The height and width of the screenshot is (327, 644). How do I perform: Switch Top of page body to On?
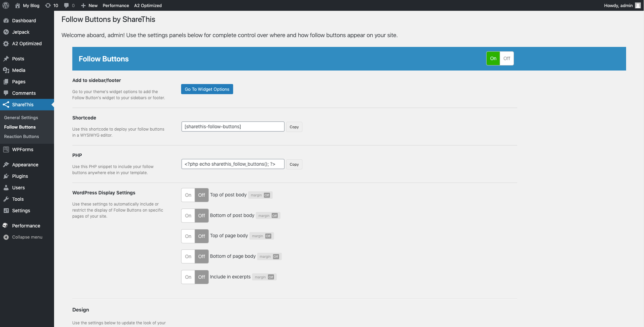[x=188, y=236]
